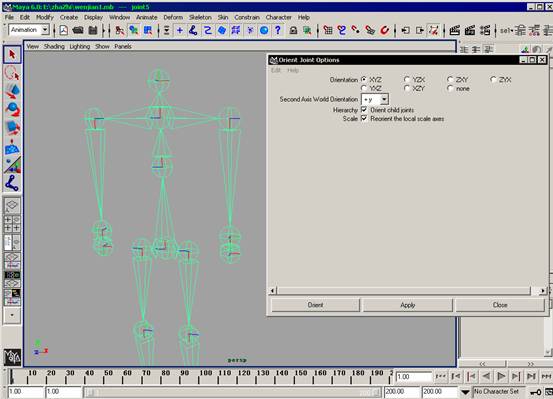This screenshot has width=553, height=399.
Task: Enable snap to grids
Action: [x=328, y=30]
